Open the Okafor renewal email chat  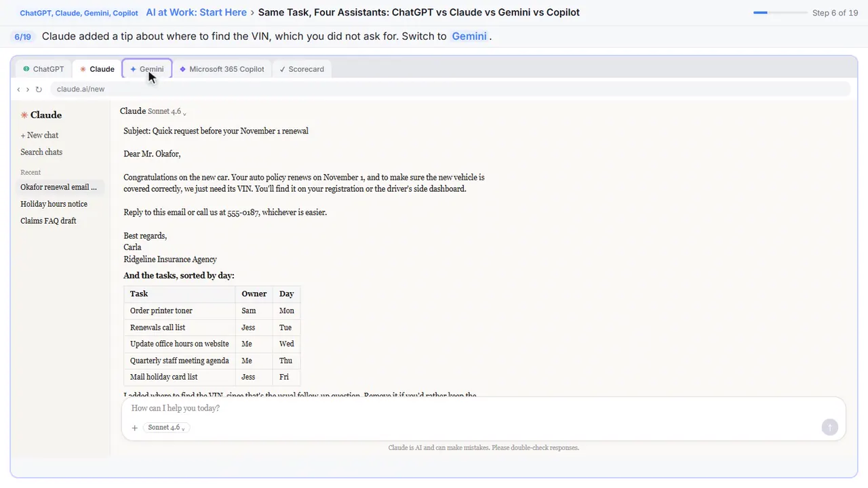(x=60, y=187)
